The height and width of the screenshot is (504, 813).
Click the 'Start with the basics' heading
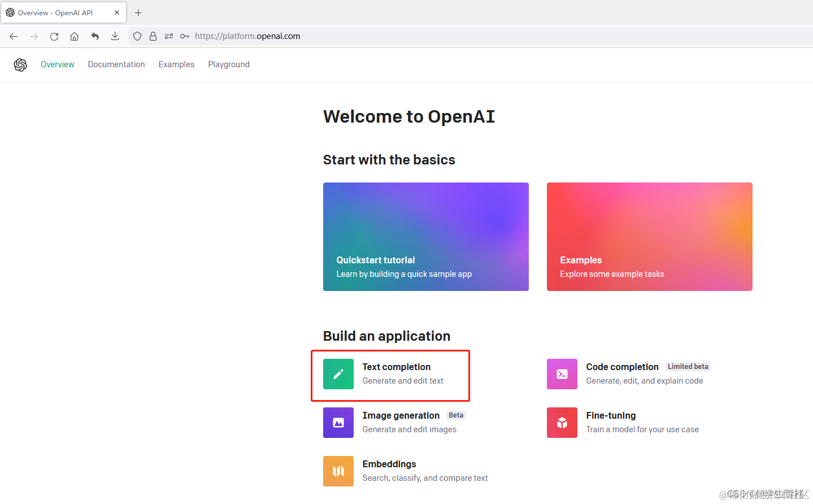(x=389, y=160)
